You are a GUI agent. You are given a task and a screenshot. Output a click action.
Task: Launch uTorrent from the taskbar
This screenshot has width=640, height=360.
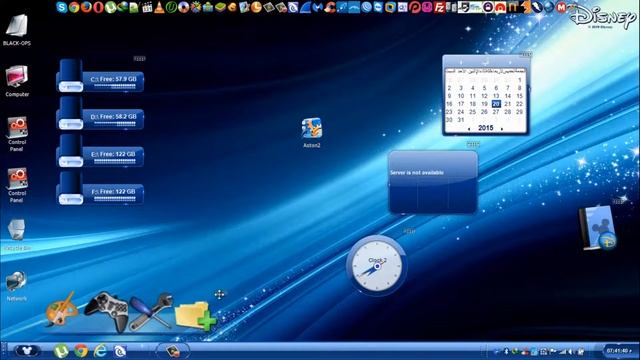click(61, 351)
